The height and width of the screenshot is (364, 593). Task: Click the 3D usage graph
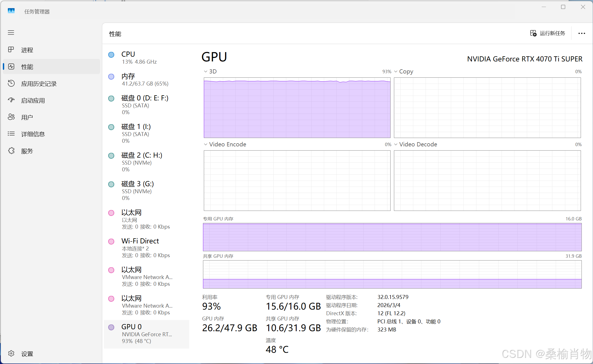[297, 108]
